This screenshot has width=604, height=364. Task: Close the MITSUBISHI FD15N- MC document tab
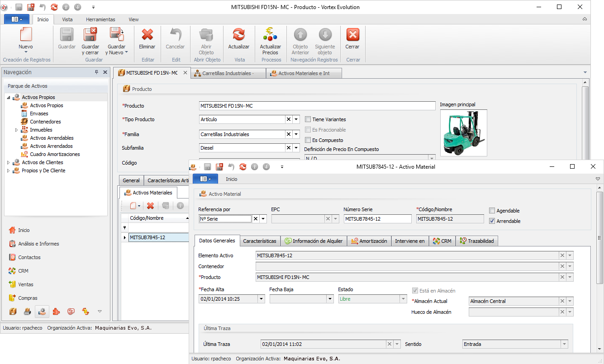(185, 73)
